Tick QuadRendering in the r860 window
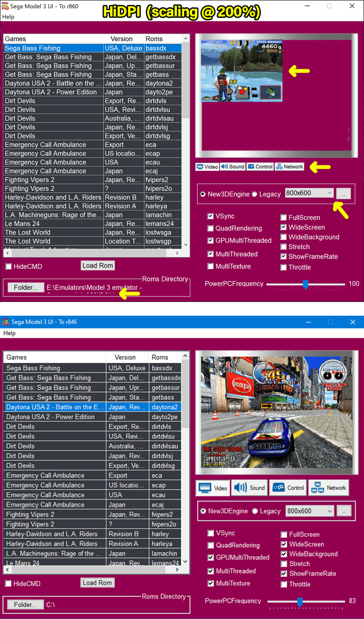The height and width of the screenshot is (619, 364). pos(210,228)
